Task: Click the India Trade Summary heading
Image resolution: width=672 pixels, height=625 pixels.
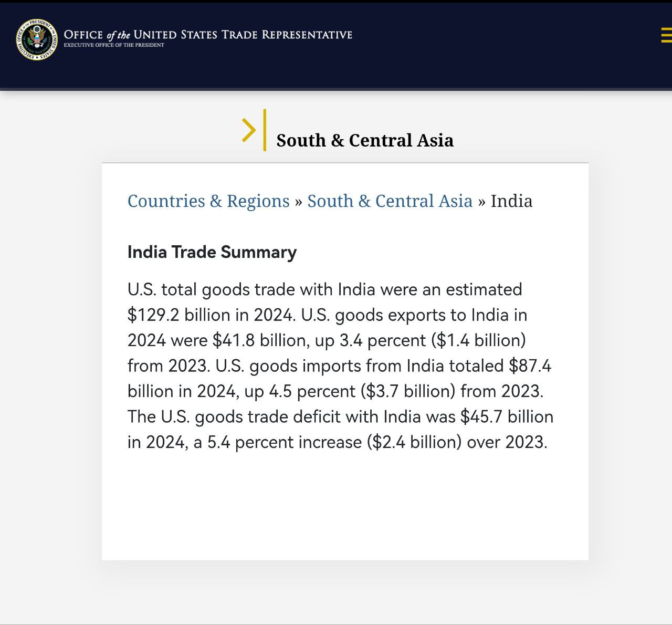Action: [212, 252]
